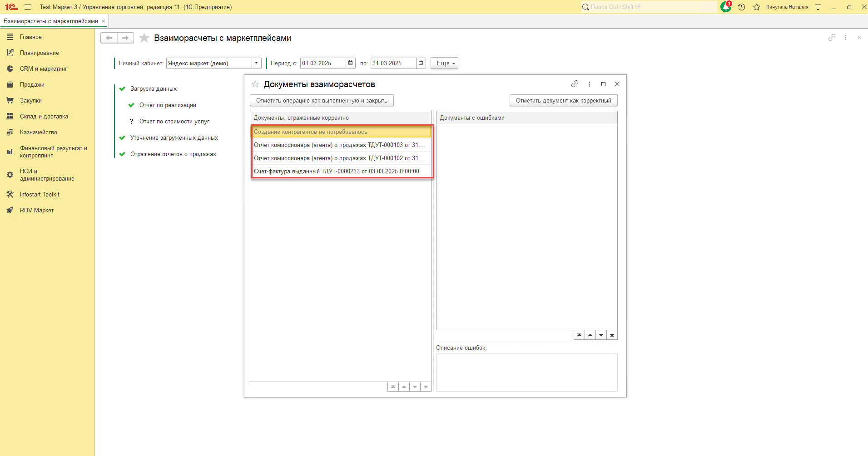Open calendar picker for period start date

351,63
